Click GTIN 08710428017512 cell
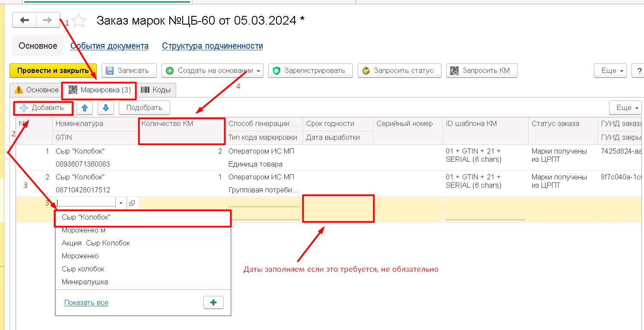 [x=95, y=190]
